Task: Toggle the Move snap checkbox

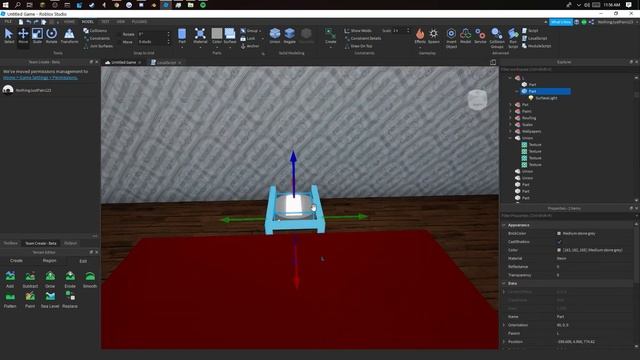Action: pos(119,42)
